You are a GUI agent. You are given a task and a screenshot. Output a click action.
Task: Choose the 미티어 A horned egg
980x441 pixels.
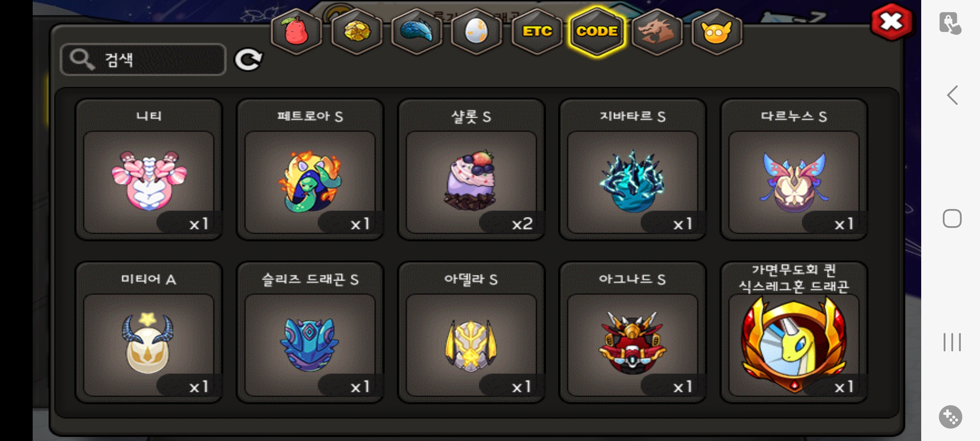point(149,332)
